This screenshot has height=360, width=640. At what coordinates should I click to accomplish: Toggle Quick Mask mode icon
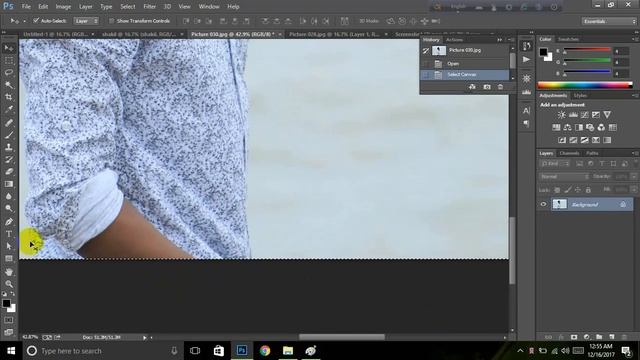pos(9,320)
